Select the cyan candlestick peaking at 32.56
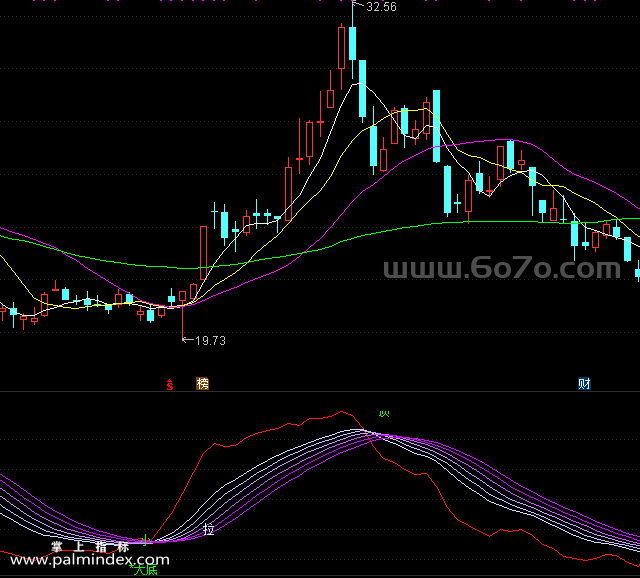The image size is (640, 578). [352, 43]
